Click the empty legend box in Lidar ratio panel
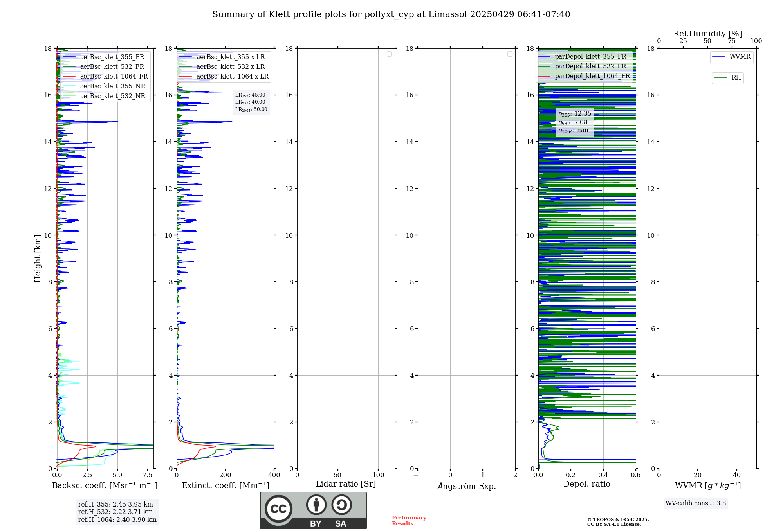Screen dimensions: 783x532 click(x=389, y=54)
